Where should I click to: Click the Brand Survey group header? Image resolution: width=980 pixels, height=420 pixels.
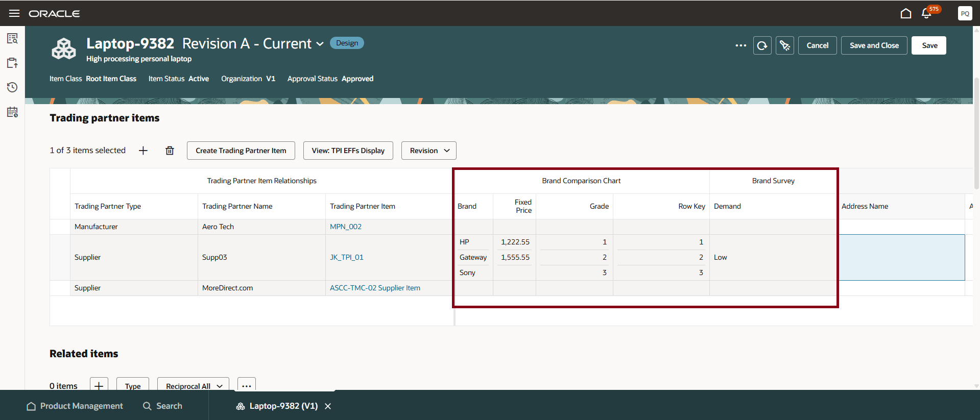(x=773, y=181)
